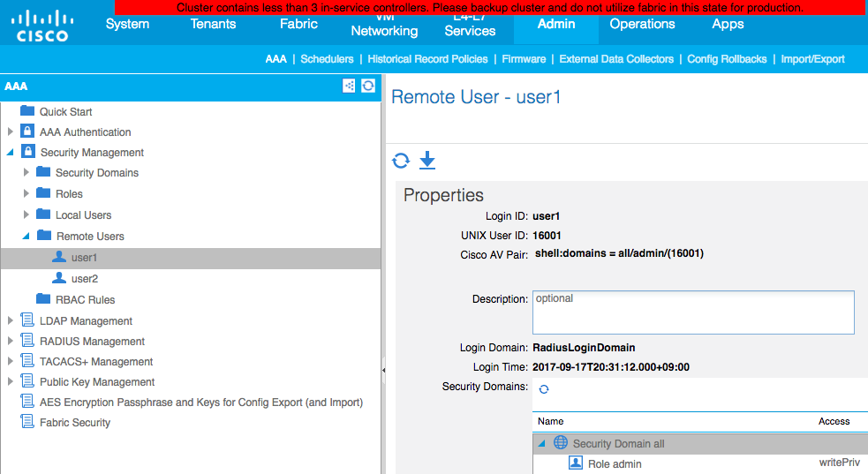
Task: Open Historical Record Policies
Action: pyautogui.click(x=427, y=59)
